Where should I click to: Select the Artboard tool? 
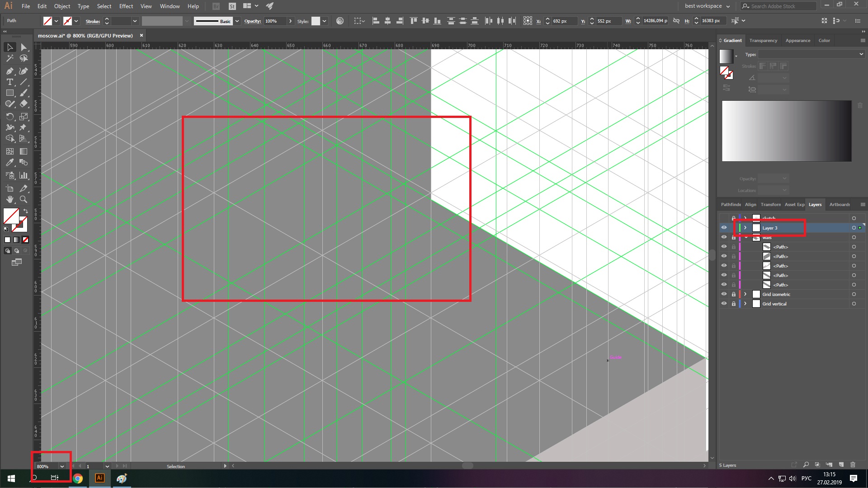point(10,188)
